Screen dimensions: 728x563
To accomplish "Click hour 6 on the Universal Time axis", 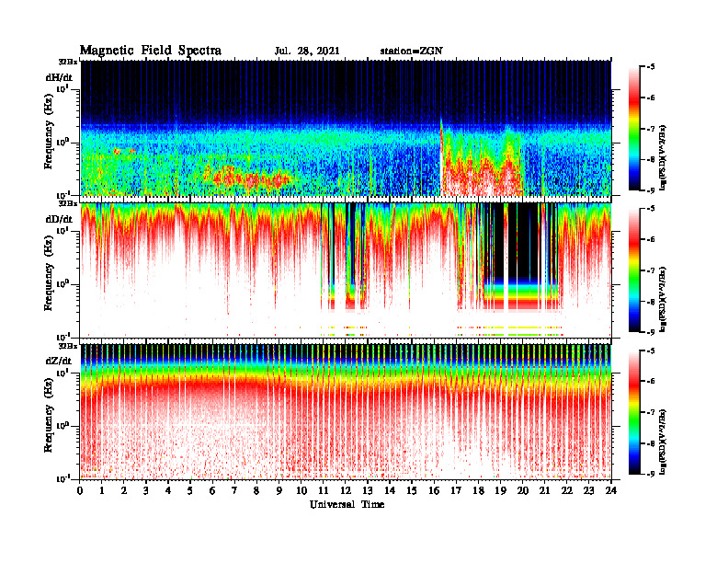I will pyautogui.click(x=213, y=491).
